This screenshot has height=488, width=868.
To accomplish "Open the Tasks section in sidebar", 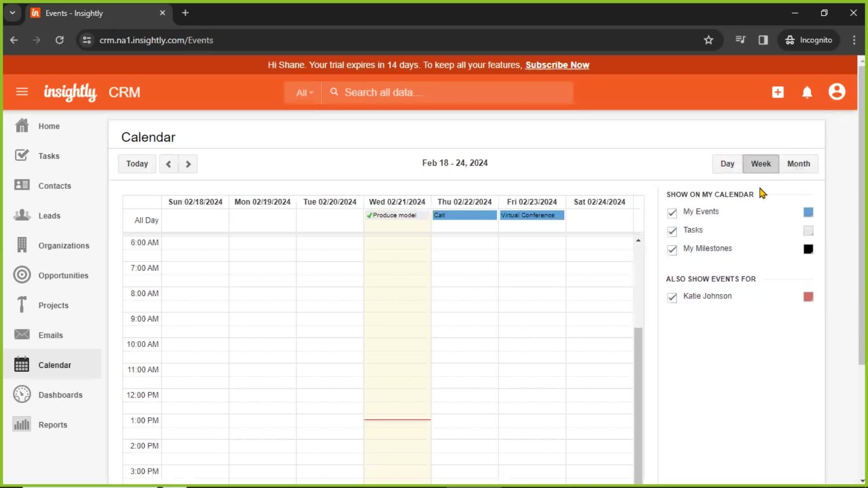I will coord(49,155).
